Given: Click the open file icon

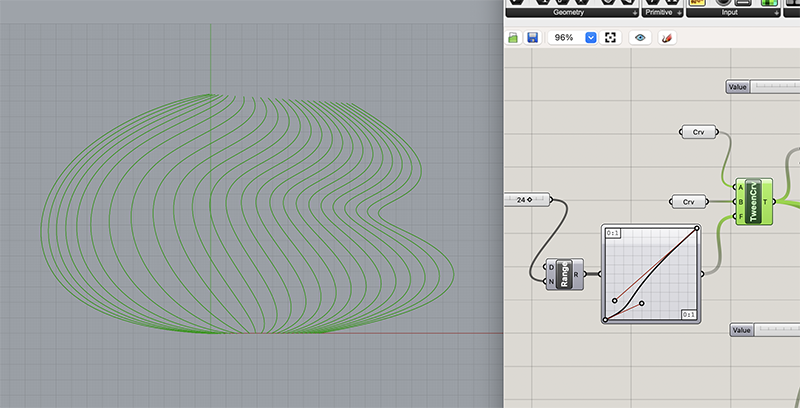Looking at the screenshot, I should pyautogui.click(x=514, y=37).
